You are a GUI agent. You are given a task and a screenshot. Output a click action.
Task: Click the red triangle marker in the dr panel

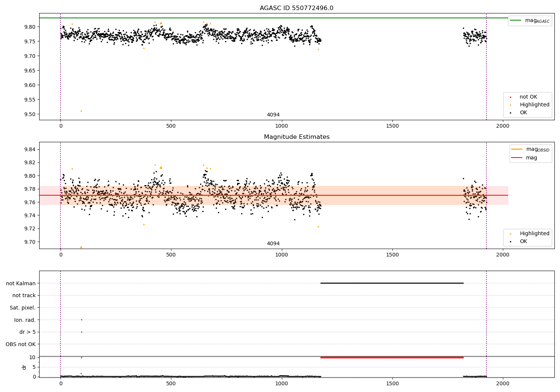tap(81, 357)
